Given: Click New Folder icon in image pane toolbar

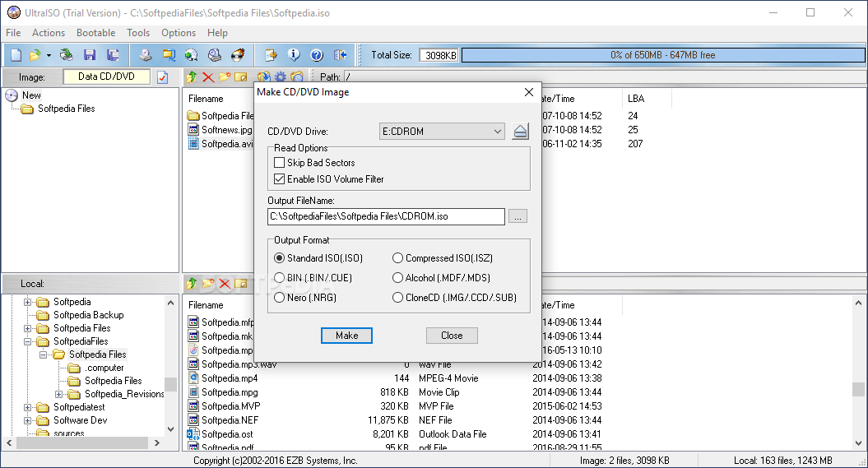Looking at the screenshot, I should (x=225, y=76).
